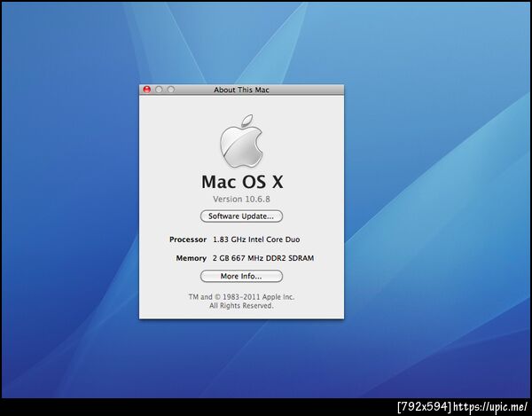Screen dimensions: 532x416
Task: Click the Version 10.6.8 text
Action: click(x=241, y=200)
